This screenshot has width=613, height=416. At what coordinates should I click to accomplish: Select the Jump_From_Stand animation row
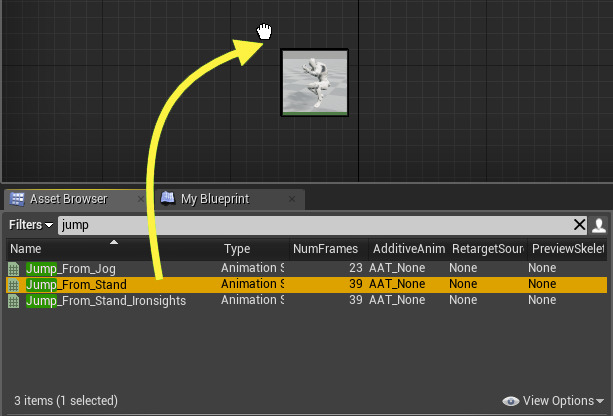pos(306,284)
